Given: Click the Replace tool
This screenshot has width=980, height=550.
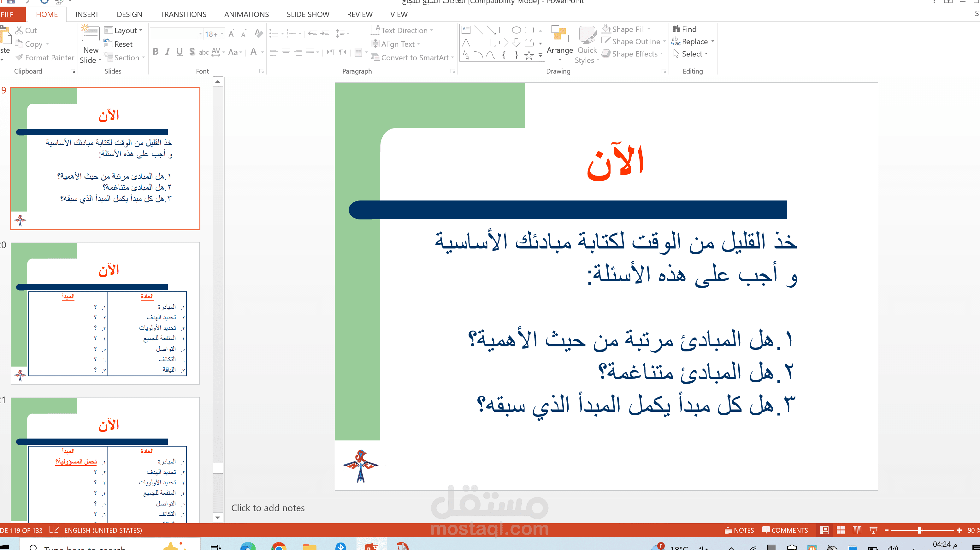Looking at the screenshot, I should click(692, 41).
